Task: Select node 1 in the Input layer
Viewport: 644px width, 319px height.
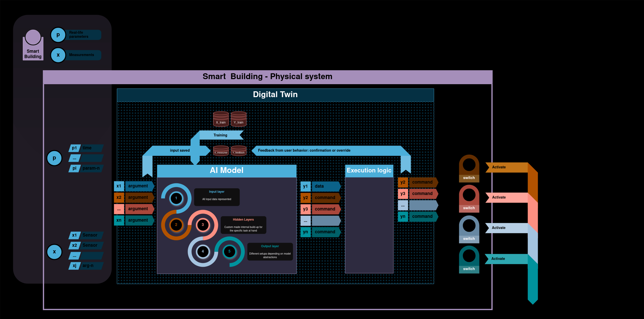Action: [176, 199]
